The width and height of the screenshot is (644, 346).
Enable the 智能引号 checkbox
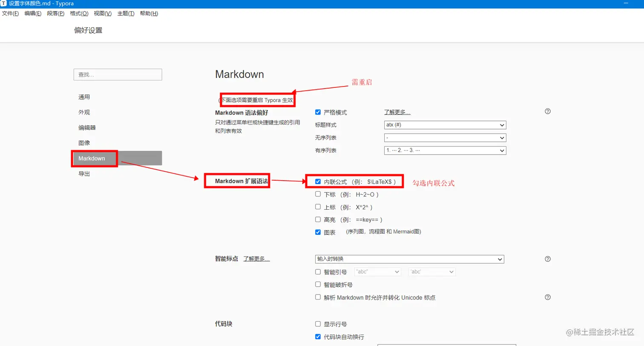click(318, 271)
